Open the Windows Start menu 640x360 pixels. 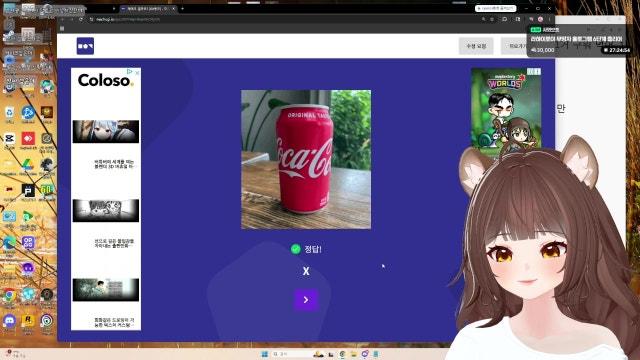[x=264, y=354]
